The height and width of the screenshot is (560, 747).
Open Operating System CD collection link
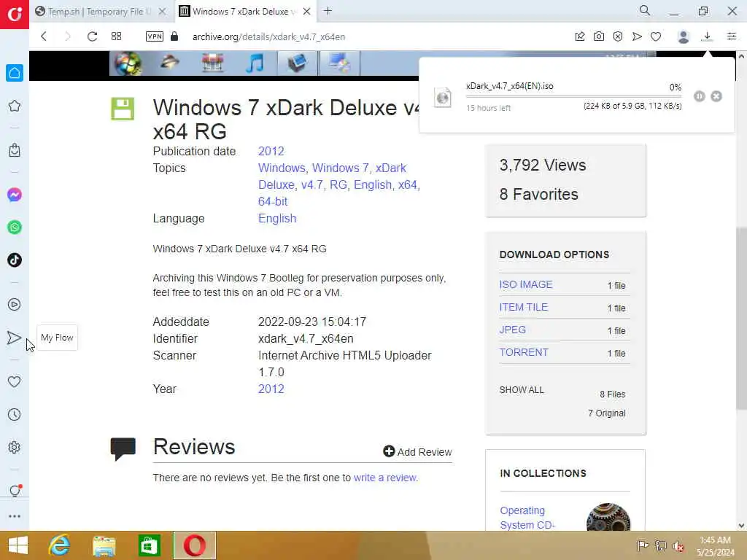527,518
